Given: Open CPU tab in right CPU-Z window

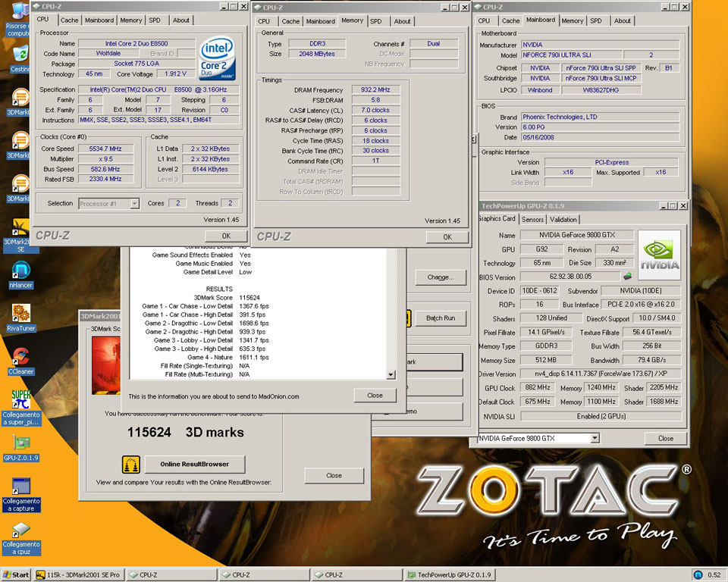Looking at the screenshot, I should (x=484, y=21).
